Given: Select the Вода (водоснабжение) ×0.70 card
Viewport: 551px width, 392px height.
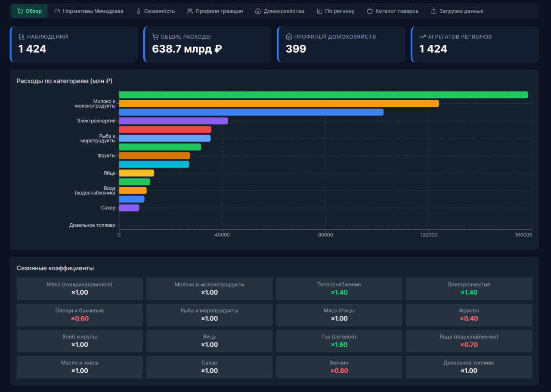Looking at the screenshot, I should [x=469, y=341].
